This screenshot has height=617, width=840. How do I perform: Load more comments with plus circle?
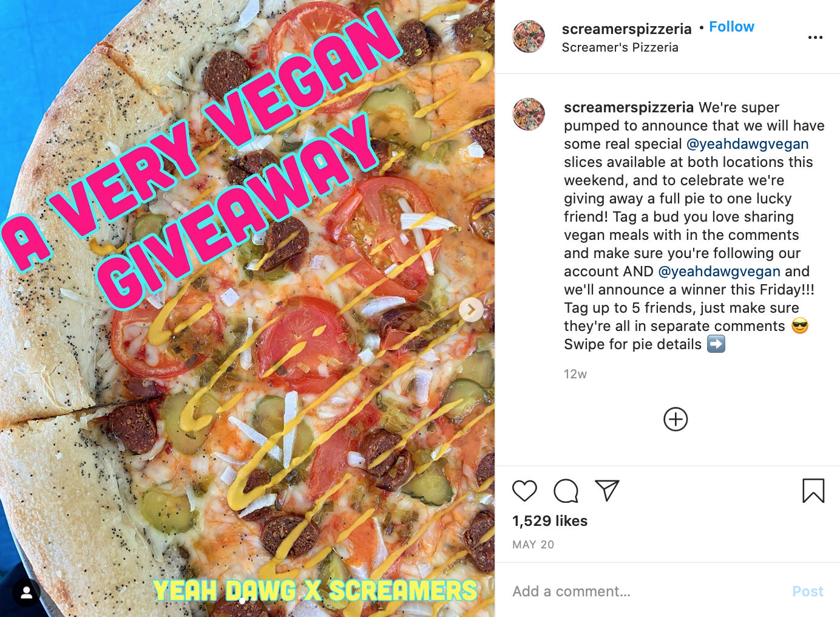click(676, 419)
